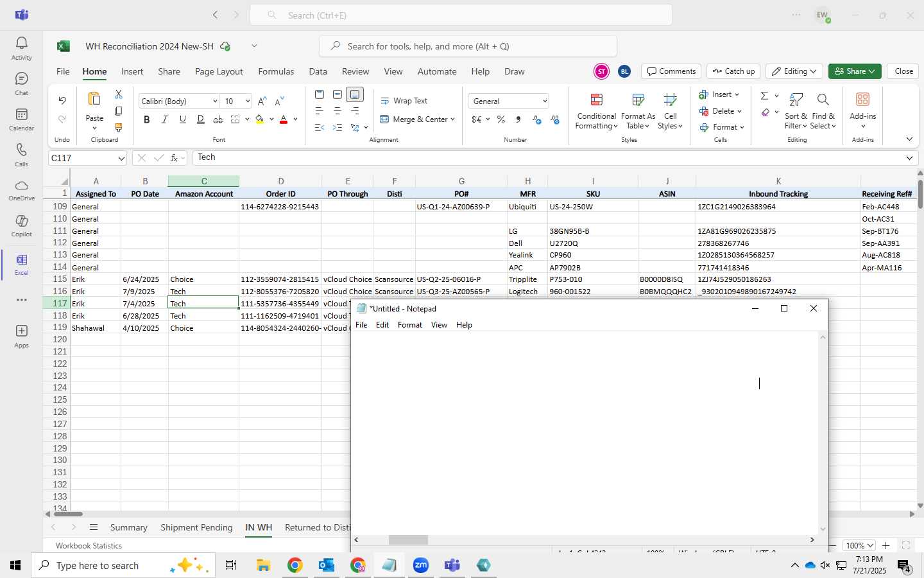The image size is (924, 578).
Task: Toggle middle align button
Action: (338, 94)
